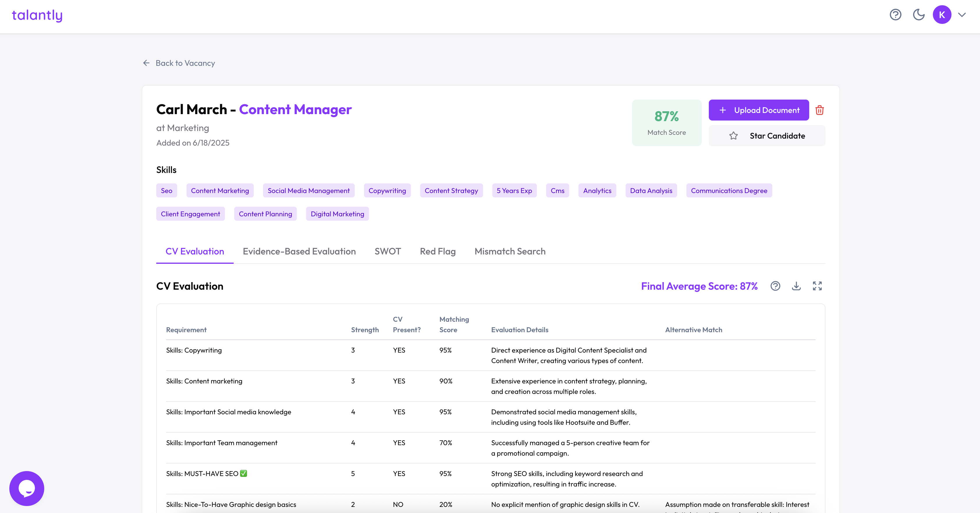The height and width of the screenshot is (513, 980).
Task: Click the user avatar K
Action: (942, 15)
